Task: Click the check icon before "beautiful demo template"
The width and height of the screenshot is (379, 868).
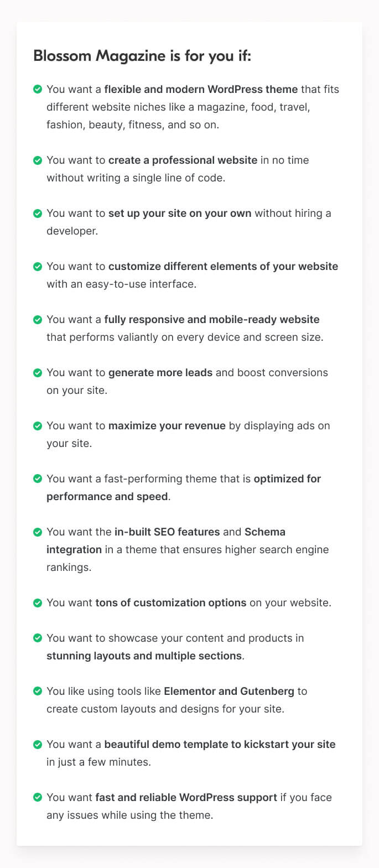Action: (38, 745)
